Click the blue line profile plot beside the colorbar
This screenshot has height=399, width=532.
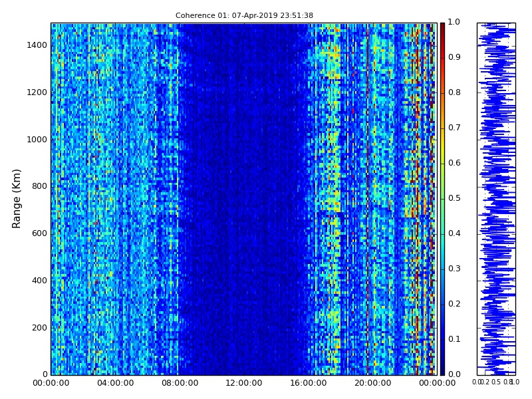click(496, 199)
